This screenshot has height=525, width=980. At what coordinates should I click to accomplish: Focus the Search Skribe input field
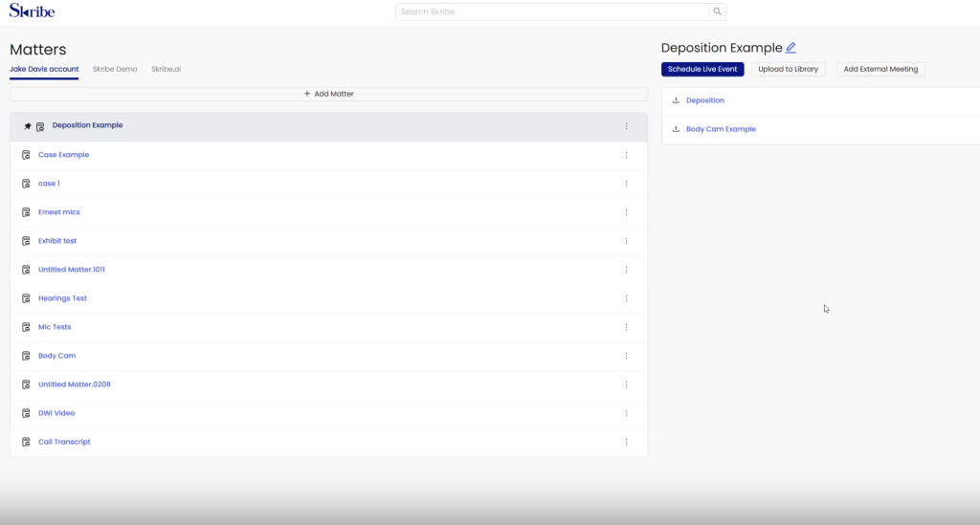(552, 11)
